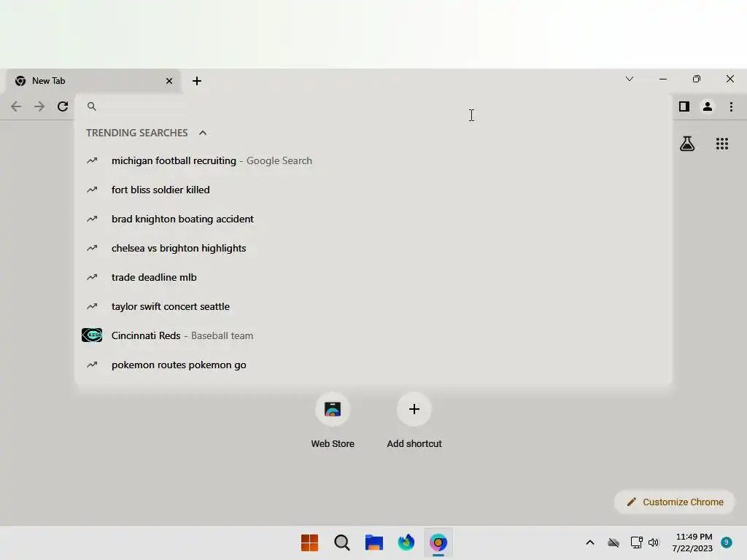Image resolution: width=747 pixels, height=560 pixels.
Task: Click the OneDrive cloud tray icon
Action: click(x=614, y=542)
